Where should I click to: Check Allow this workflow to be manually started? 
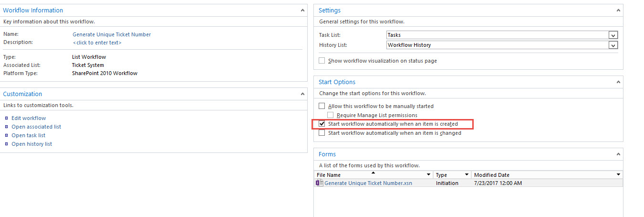click(x=322, y=106)
